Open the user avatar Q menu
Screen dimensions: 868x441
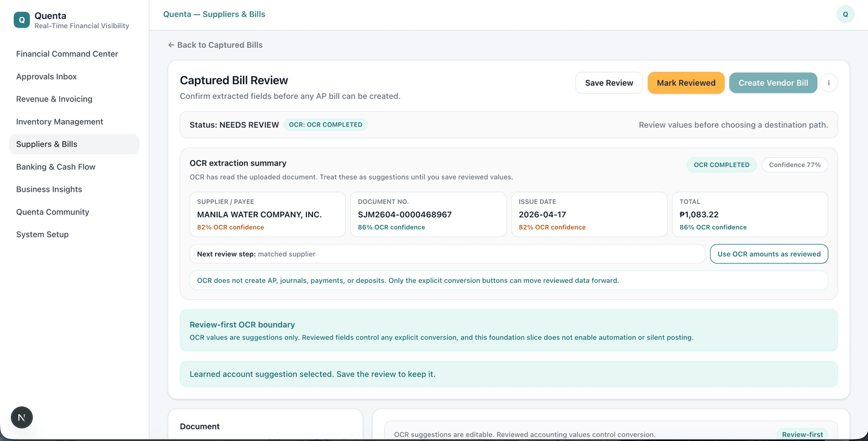point(845,14)
